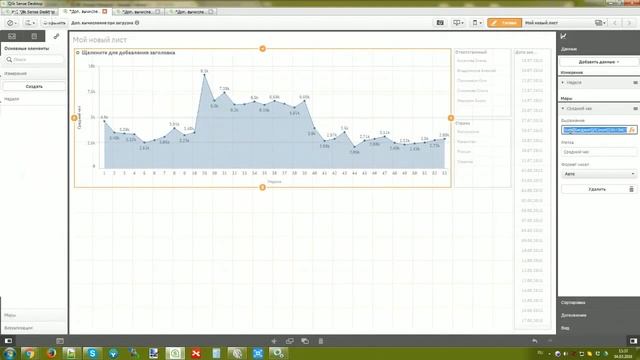The width and height of the screenshot is (640, 360).
Task: Click Add data button in properties
Action: pyautogui.click(x=599, y=62)
